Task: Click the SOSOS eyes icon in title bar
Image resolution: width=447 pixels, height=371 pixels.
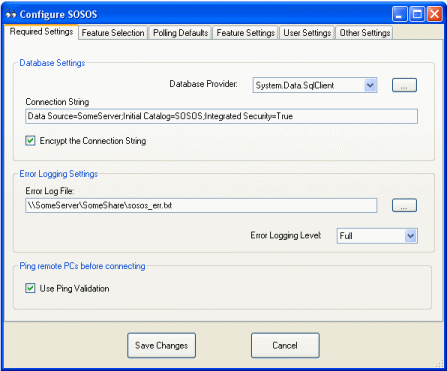Action: click(11, 14)
